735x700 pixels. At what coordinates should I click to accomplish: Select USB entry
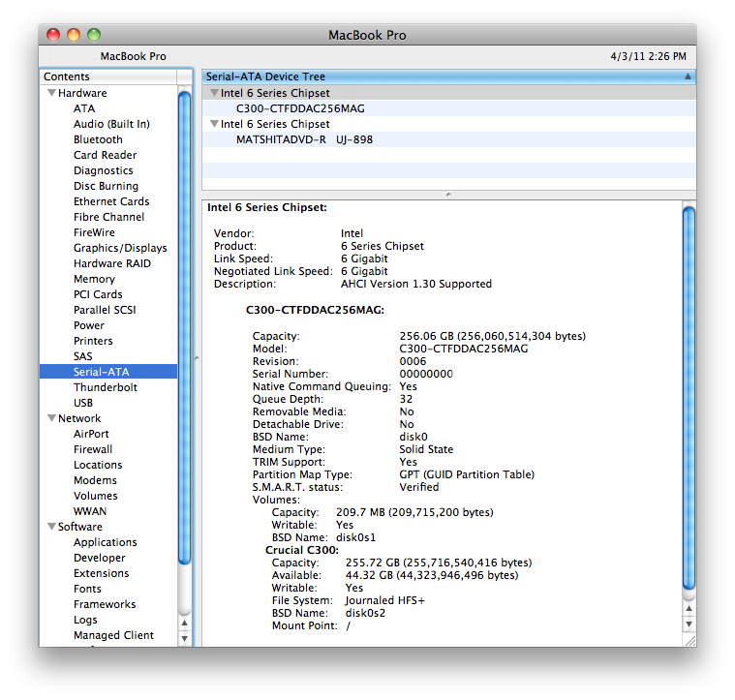coord(83,403)
